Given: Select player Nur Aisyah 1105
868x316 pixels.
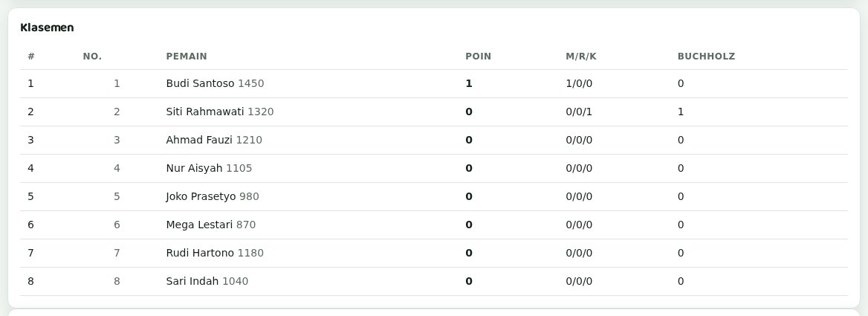Looking at the screenshot, I should 210,168.
